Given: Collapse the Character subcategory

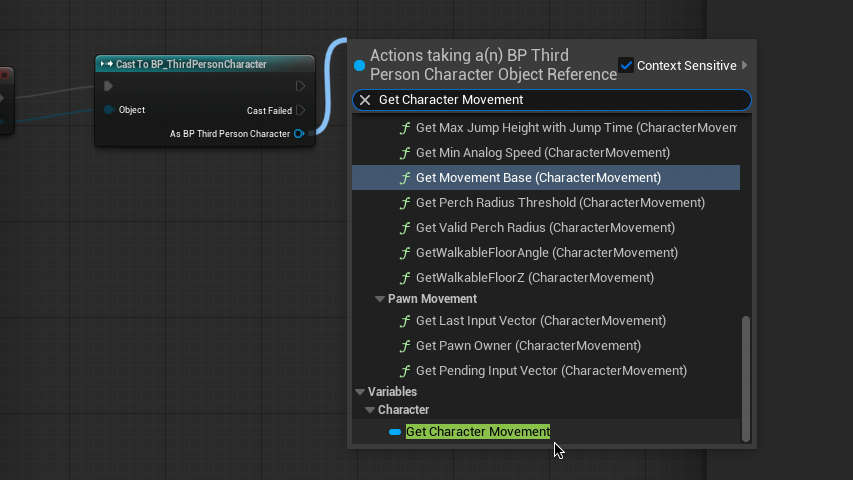Looking at the screenshot, I should click(370, 410).
